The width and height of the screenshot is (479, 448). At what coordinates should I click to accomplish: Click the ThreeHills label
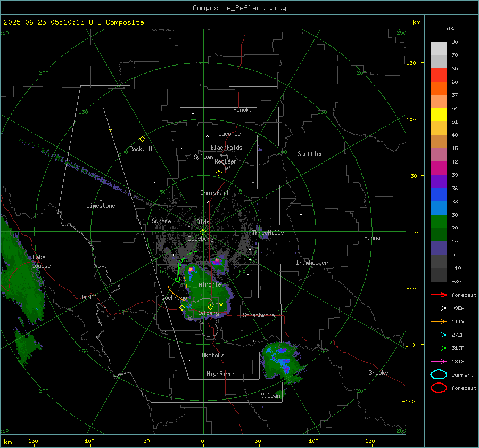click(x=268, y=233)
